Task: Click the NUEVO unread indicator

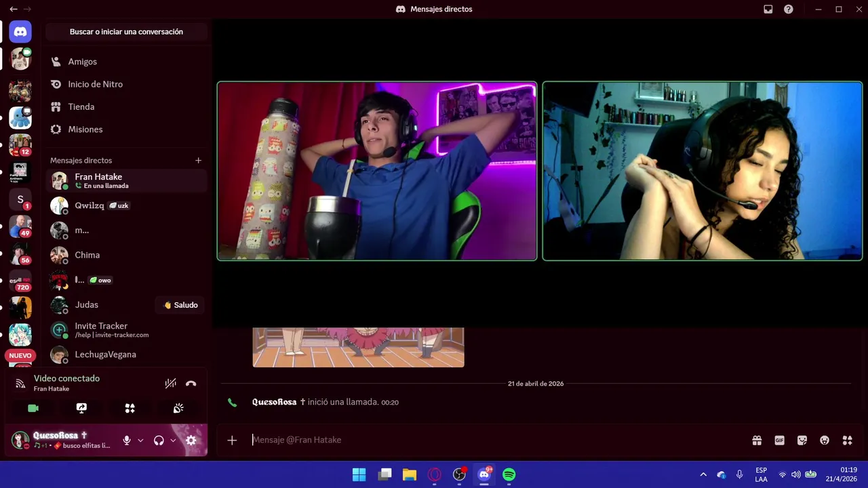Action: 20,355
